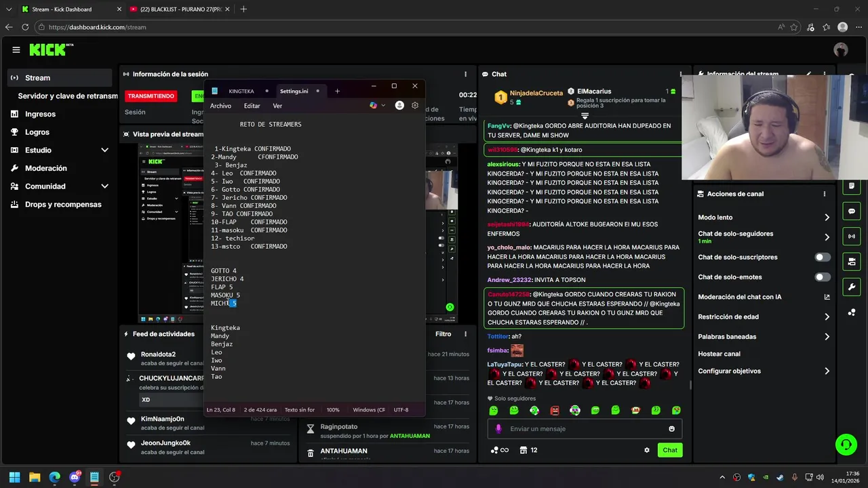Expand Configurar objetivos setting
The height and width of the screenshot is (488, 868).
coord(764,371)
